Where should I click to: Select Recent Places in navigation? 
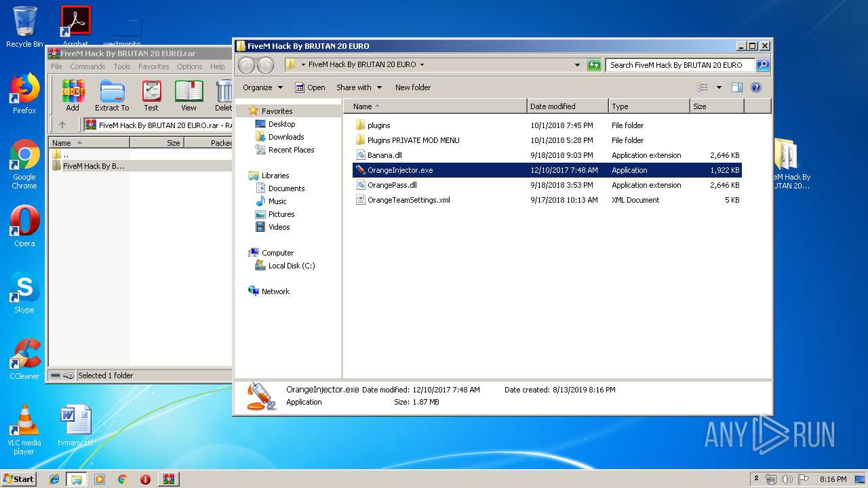291,150
